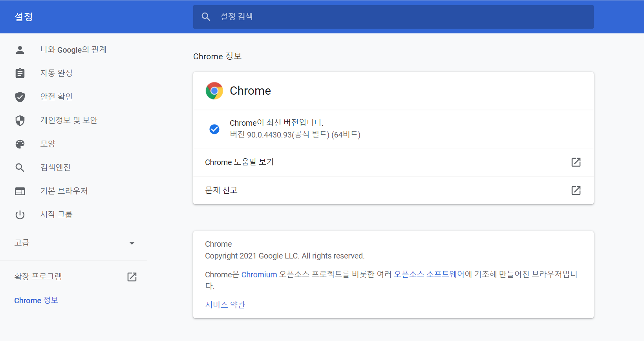Screen dimensions: 644x341
Task: Click the Chrome name beside the logo
Action: pos(250,91)
